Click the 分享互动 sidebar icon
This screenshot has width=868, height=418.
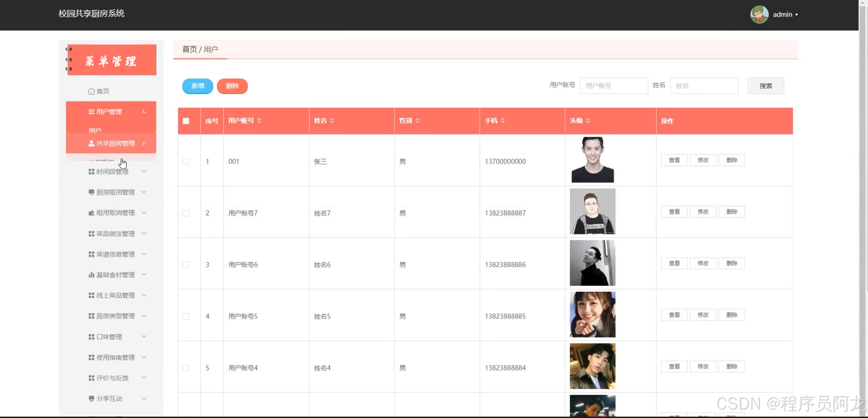tap(91, 399)
